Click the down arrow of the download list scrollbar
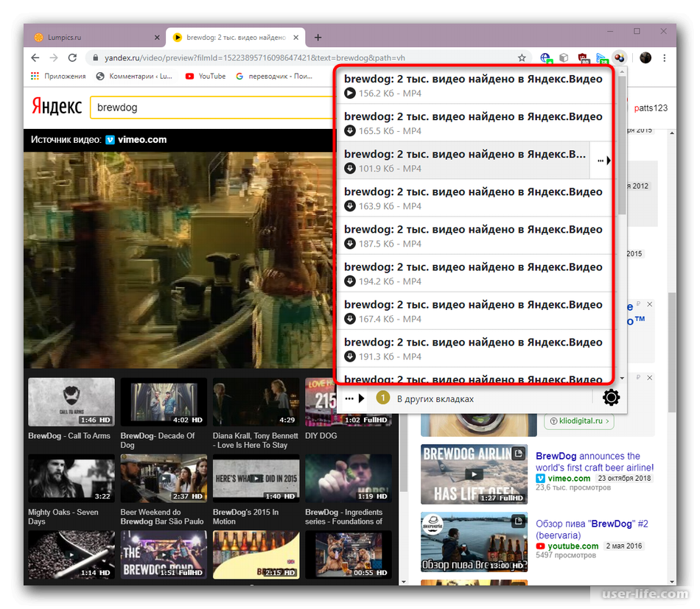This screenshot has height=609, width=700. [622, 379]
